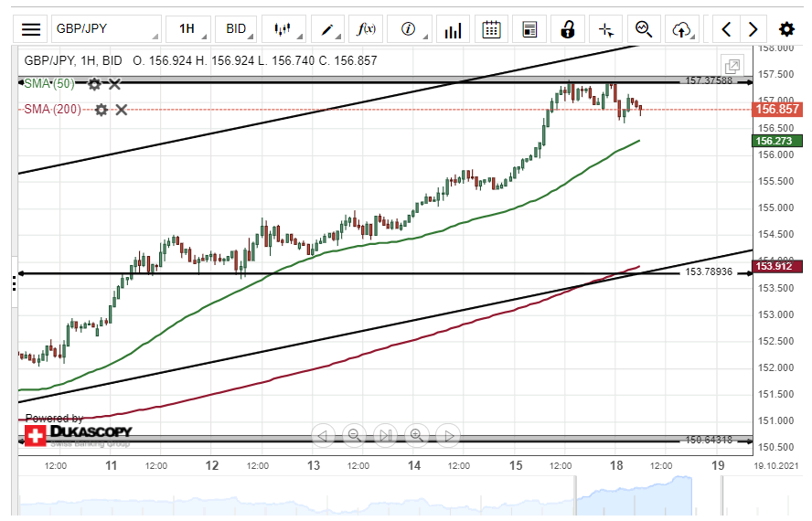This screenshot has height=521, width=812.
Task: Open SMA(200) indicator settings gear
Action: coord(101,110)
